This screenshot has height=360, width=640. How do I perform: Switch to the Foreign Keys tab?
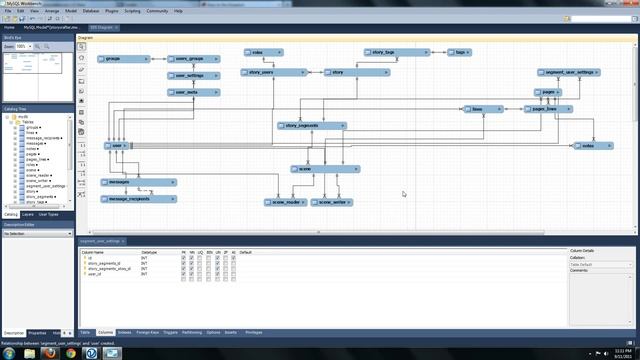[147, 333]
